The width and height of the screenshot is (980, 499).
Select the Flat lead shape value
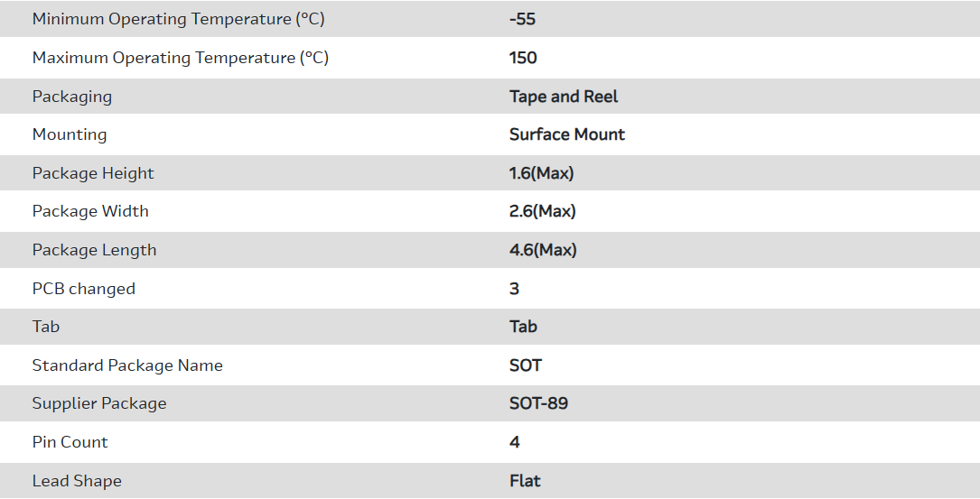click(x=525, y=481)
